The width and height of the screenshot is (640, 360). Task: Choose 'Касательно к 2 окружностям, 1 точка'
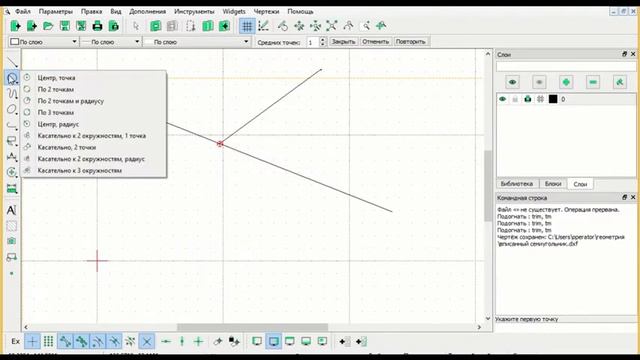93,136
